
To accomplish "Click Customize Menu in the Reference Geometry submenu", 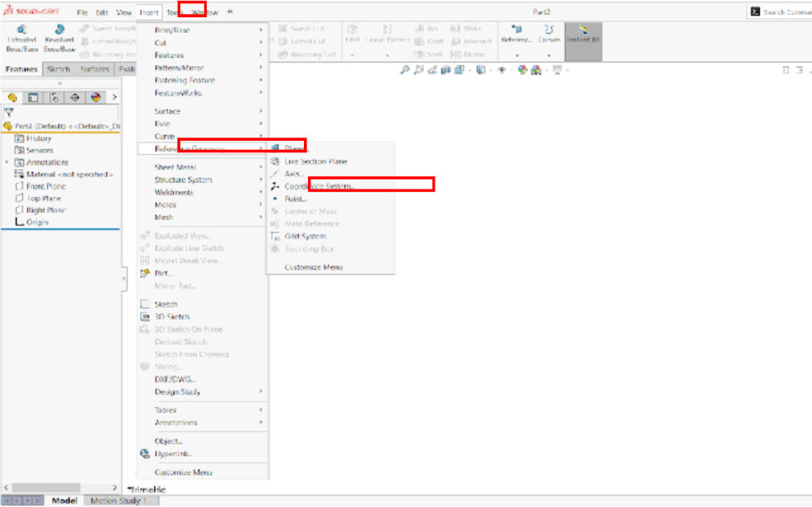I will pyautogui.click(x=313, y=267).
